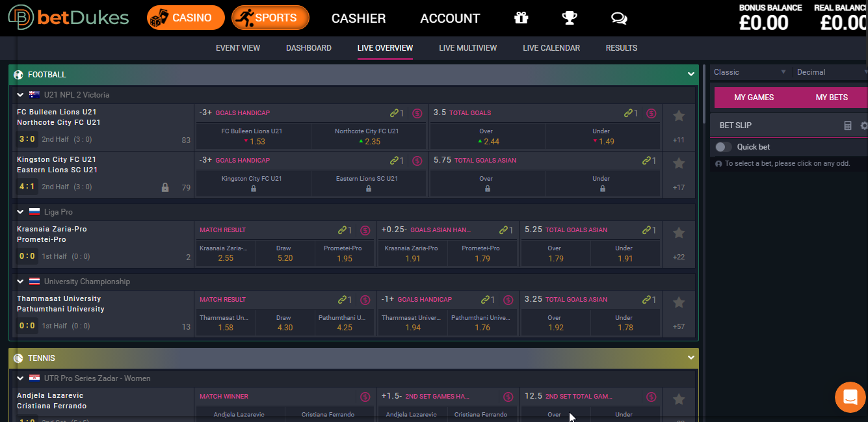Open the bet slip calculator icon
The width and height of the screenshot is (868, 422).
848,125
